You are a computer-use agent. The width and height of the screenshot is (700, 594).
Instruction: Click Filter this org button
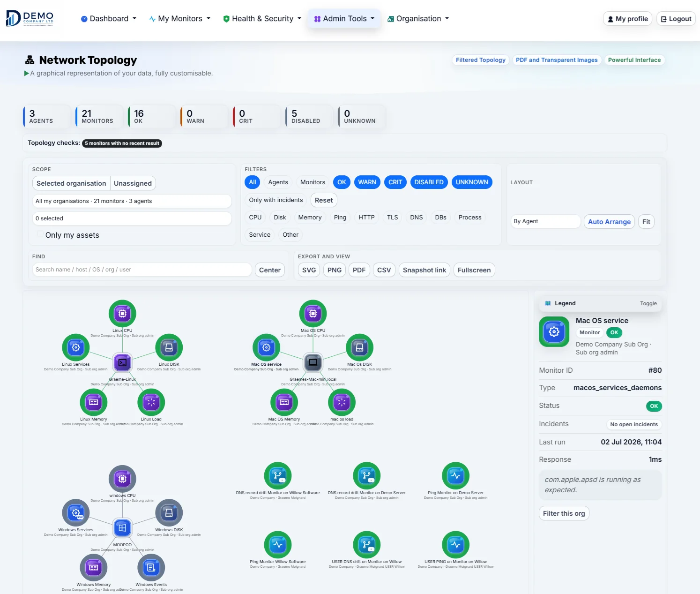tap(564, 513)
